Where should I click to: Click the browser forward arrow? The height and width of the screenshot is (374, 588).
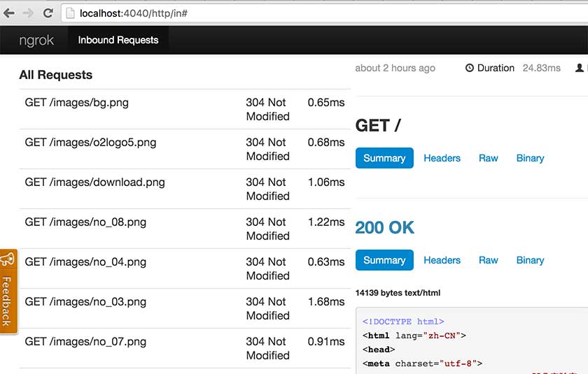(28, 13)
